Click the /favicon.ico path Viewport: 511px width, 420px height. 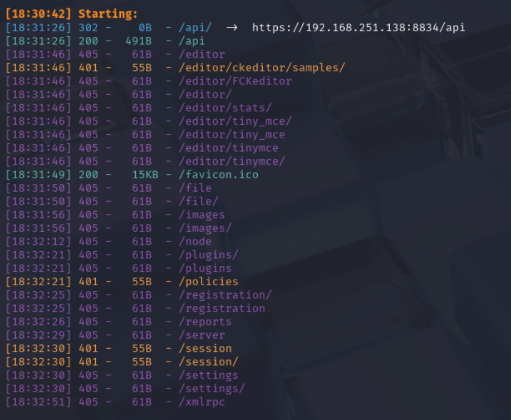[219, 175]
